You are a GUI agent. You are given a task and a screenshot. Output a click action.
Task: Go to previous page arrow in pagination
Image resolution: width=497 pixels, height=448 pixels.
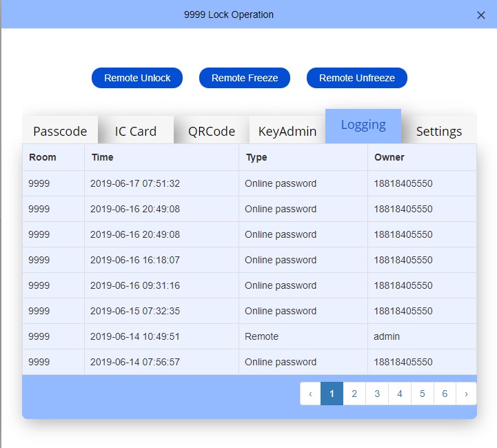pyautogui.click(x=310, y=394)
